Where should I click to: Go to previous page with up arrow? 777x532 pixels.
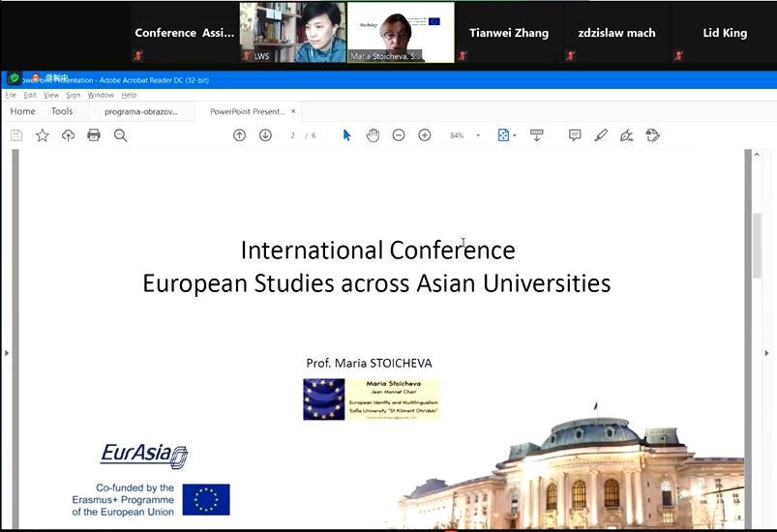pos(239,135)
